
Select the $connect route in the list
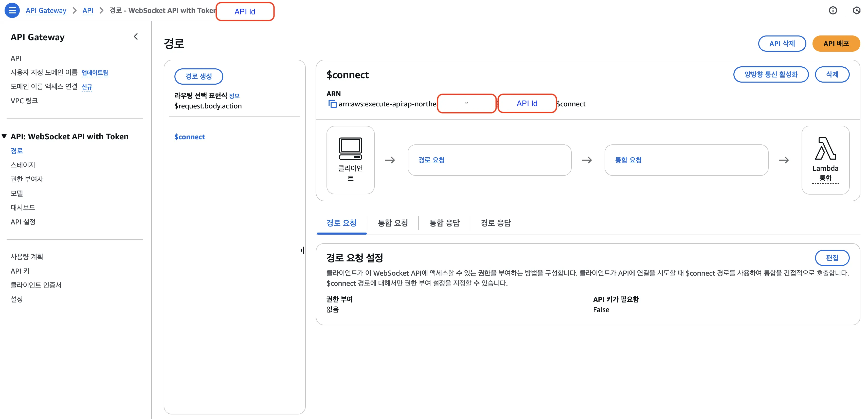pos(189,136)
